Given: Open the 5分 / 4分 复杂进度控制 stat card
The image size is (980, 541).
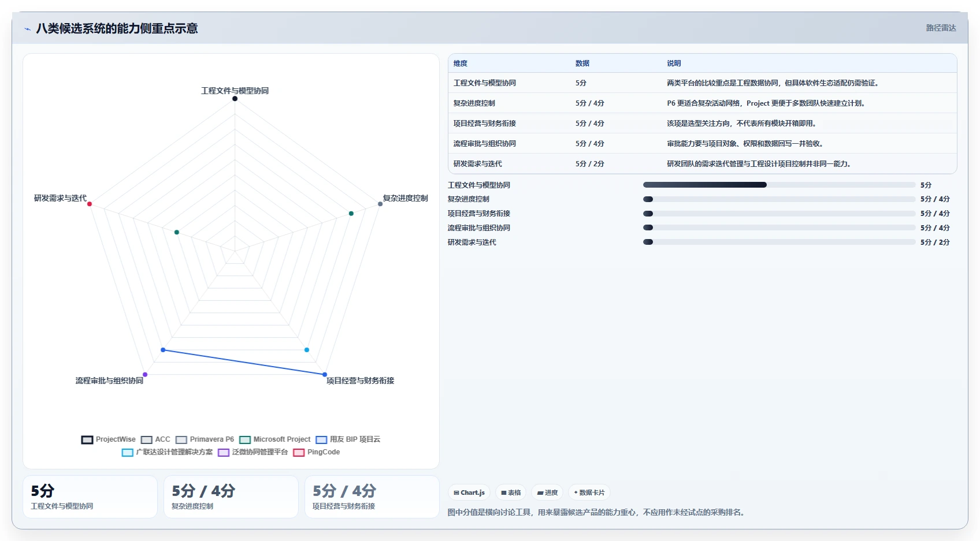Looking at the screenshot, I should point(231,497).
